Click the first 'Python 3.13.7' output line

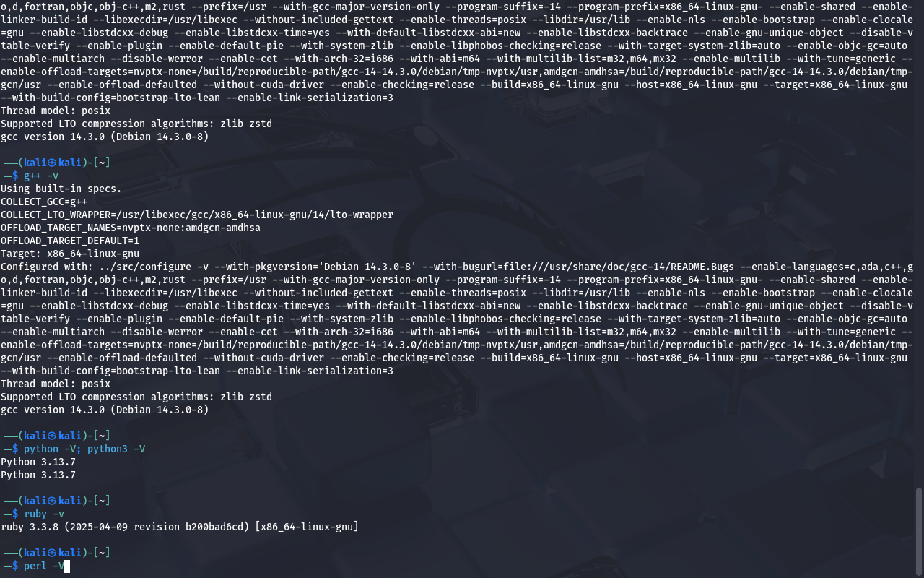coord(38,462)
